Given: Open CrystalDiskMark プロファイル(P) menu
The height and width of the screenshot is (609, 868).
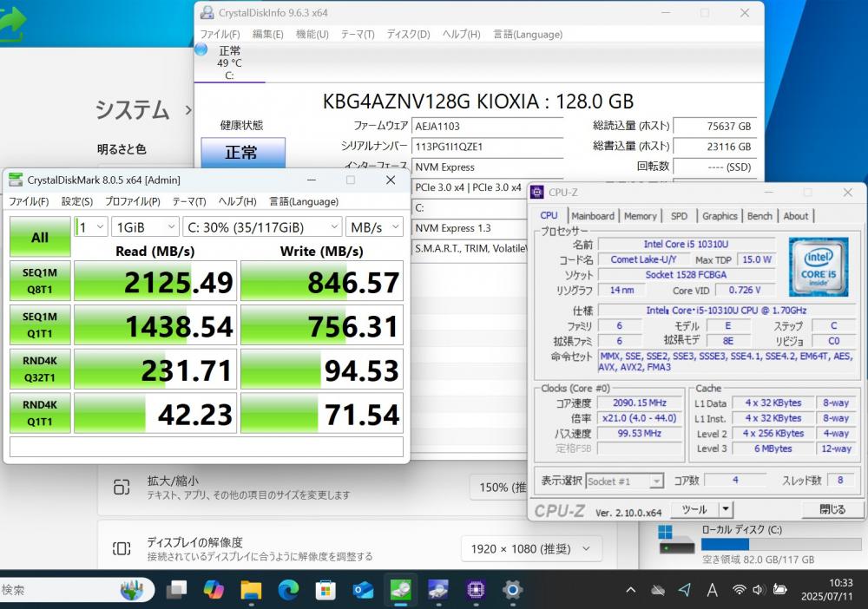Looking at the screenshot, I should tap(133, 201).
